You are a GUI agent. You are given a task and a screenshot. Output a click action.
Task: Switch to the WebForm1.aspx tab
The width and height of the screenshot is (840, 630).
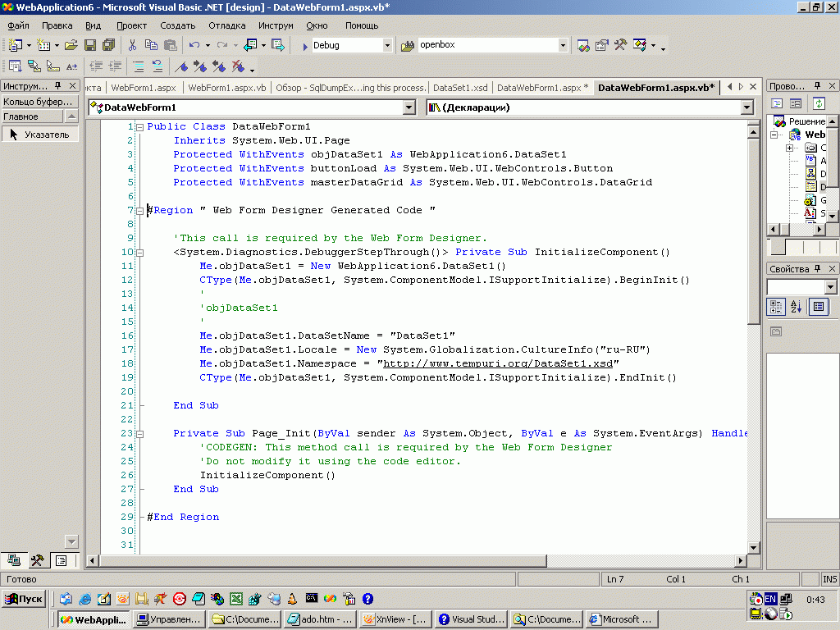[144, 87]
